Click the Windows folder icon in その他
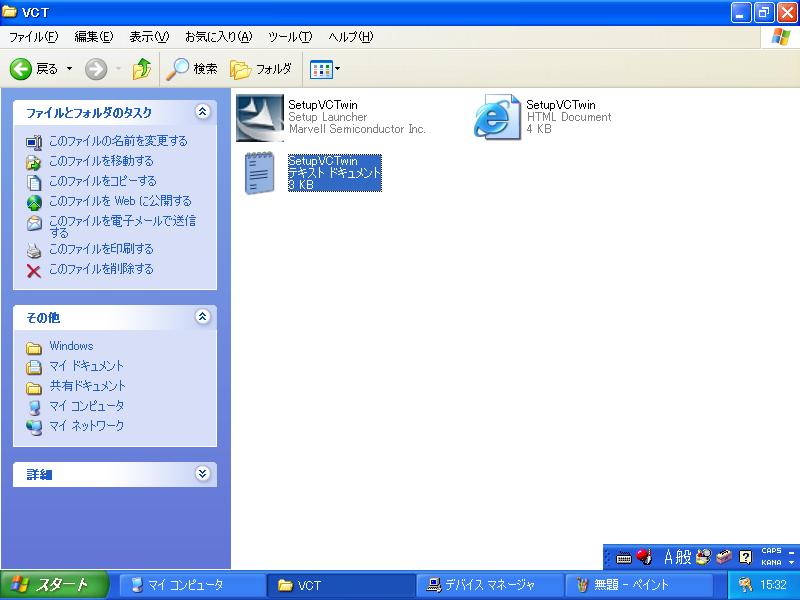Screen dimensions: 800x600 click(34, 348)
